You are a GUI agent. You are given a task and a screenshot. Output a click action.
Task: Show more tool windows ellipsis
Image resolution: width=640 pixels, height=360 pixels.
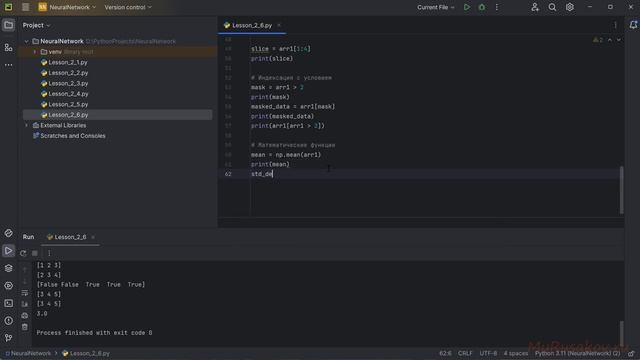(8, 65)
